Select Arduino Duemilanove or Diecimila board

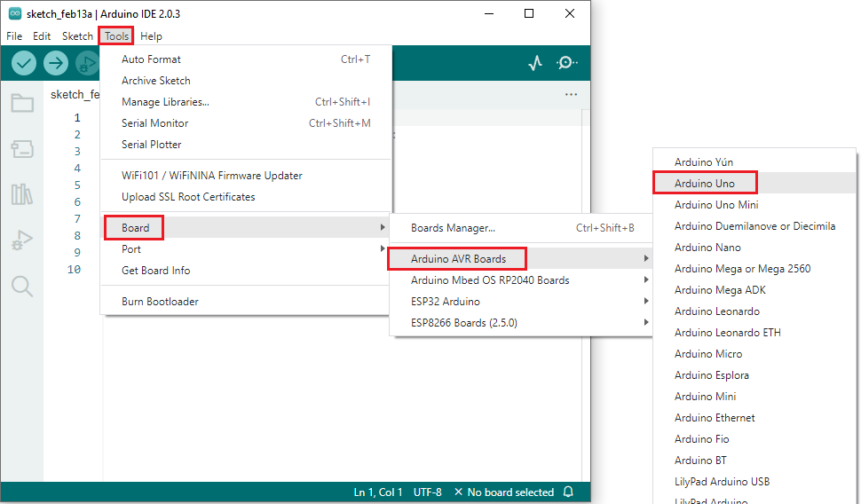click(755, 226)
